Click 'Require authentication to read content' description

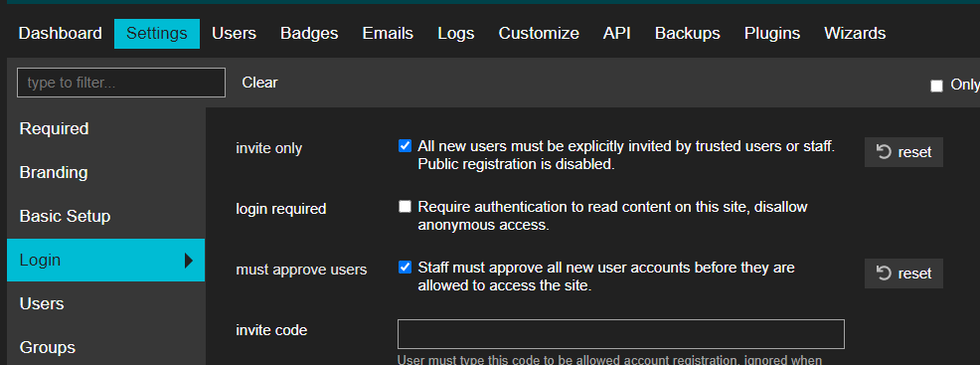(x=612, y=216)
